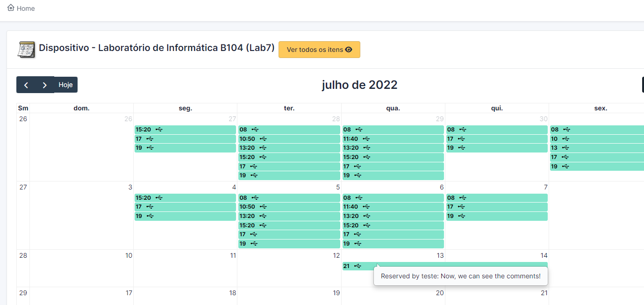Screen dimensions: 644x305
Task: Open the 21 reservation on Wednesday 13
Action: [x=445, y=266]
